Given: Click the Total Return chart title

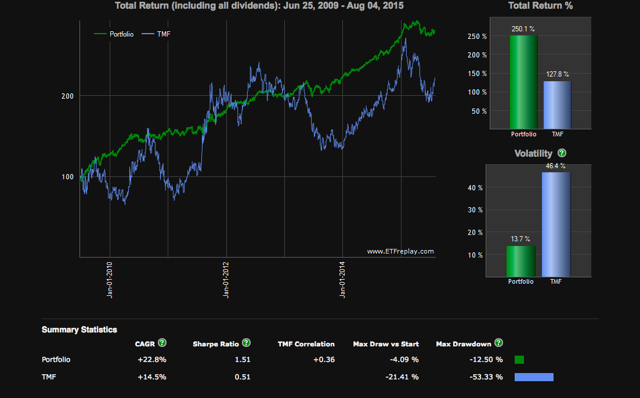Looking at the screenshot, I should coord(259,6).
